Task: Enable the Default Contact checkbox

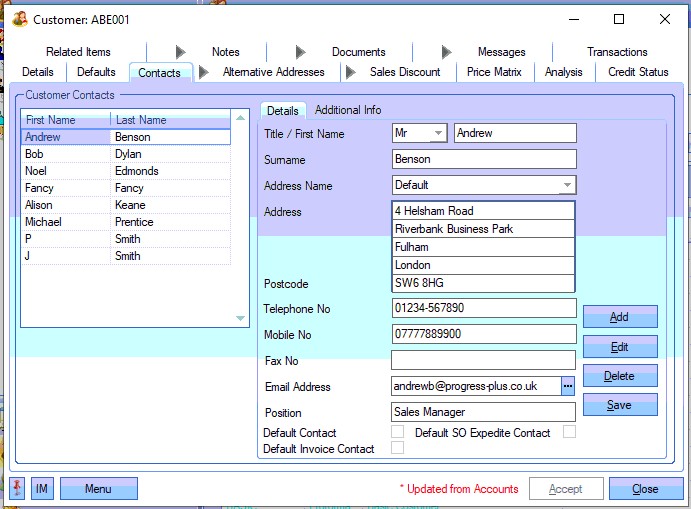Action: pyautogui.click(x=397, y=432)
